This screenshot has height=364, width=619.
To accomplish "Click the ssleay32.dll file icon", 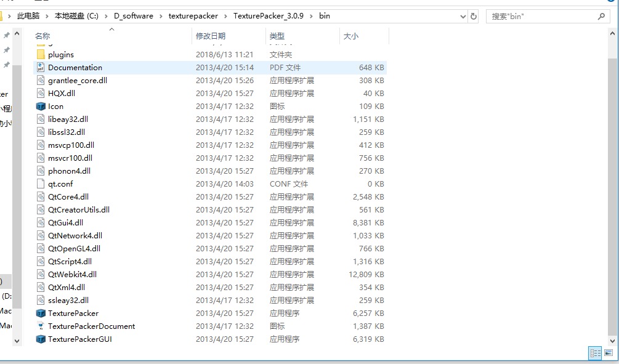I will point(41,300).
